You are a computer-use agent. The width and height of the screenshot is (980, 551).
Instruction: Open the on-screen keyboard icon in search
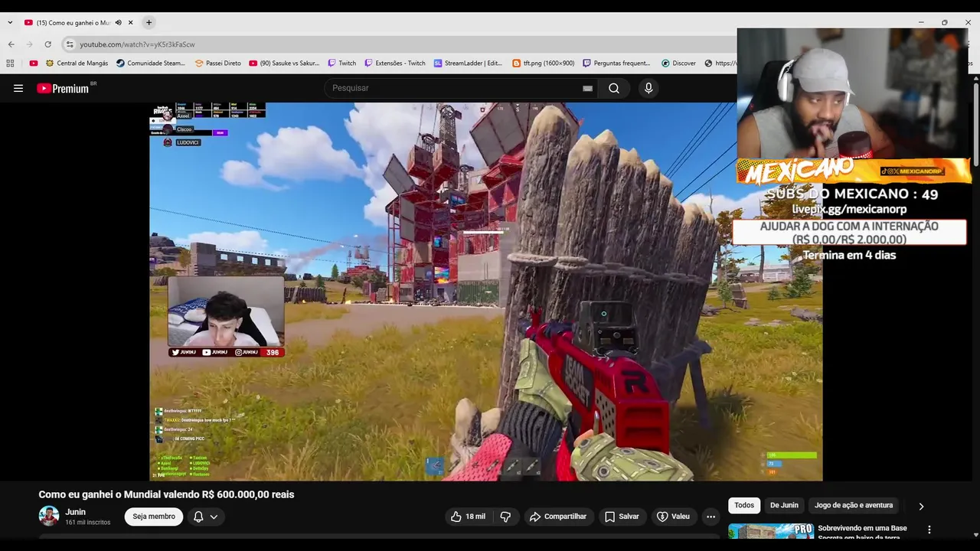pos(587,88)
